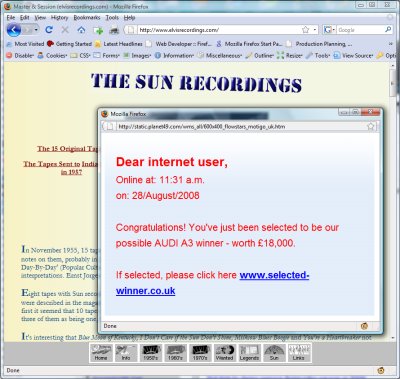This screenshot has height=379, width=400.
Task: Open the CSS developer toolbar menu
Action: tap(80, 56)
